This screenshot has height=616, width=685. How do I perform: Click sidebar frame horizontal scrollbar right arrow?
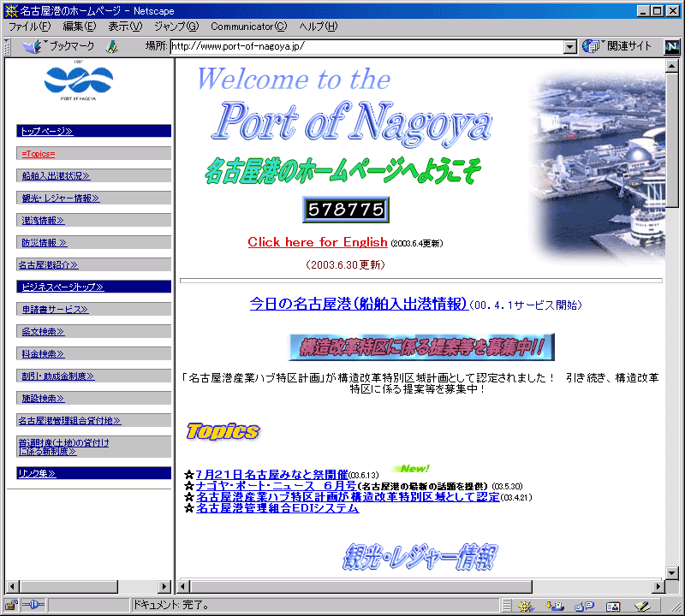pyautogui.click(x=164, y=587)
